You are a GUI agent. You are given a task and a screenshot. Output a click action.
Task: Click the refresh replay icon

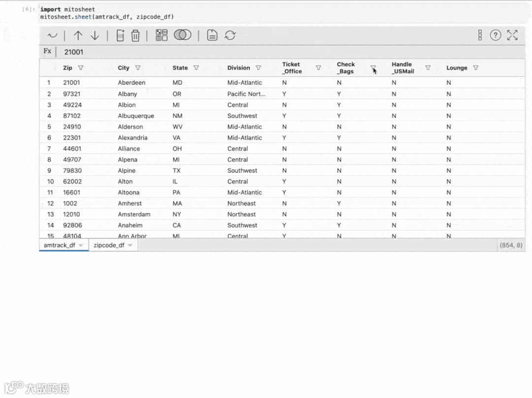(x=230, y=35)
